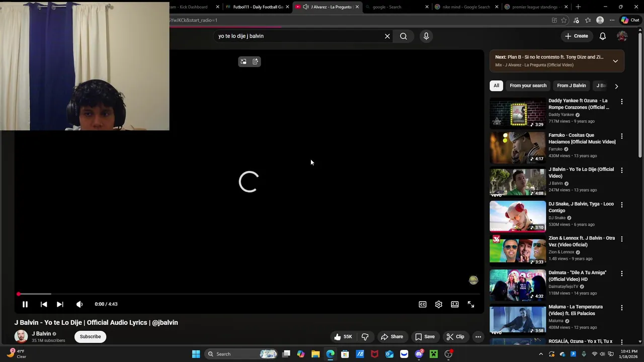Open Outlook from the taskbar
The height and width of the screenshot is (362, 644).
pyautogui.click(x=389, y=354)
